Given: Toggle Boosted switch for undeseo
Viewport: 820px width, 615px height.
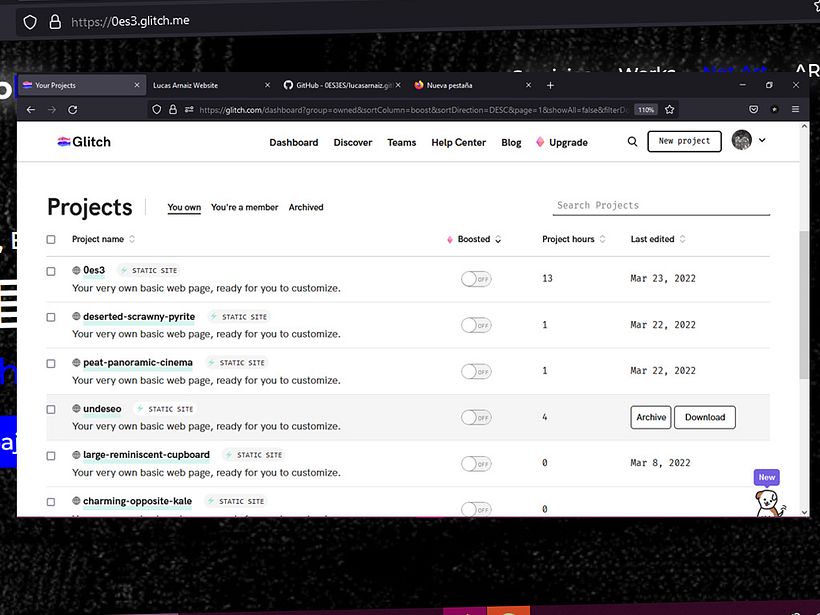Looking at the screenshot, I should [x=476, y=417].
